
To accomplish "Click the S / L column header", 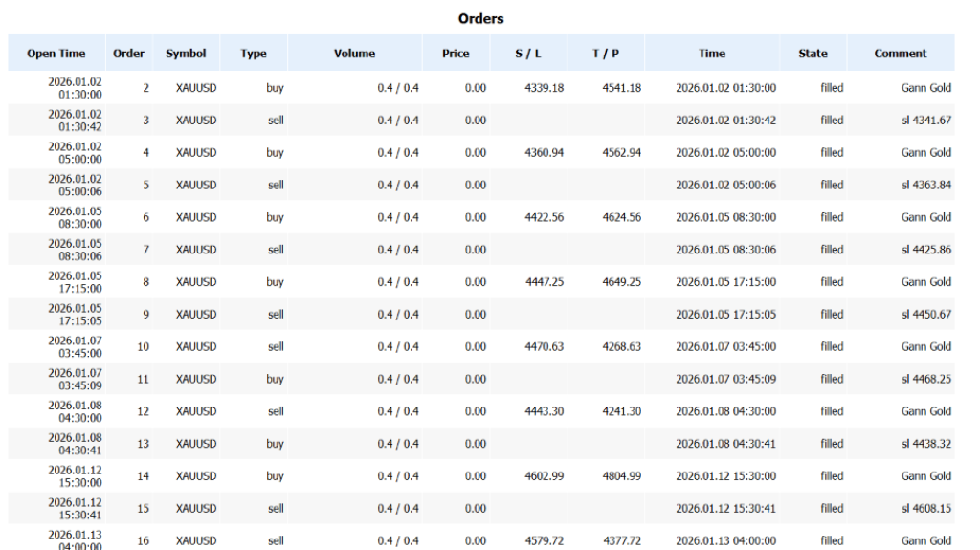I will click(528, 54).
